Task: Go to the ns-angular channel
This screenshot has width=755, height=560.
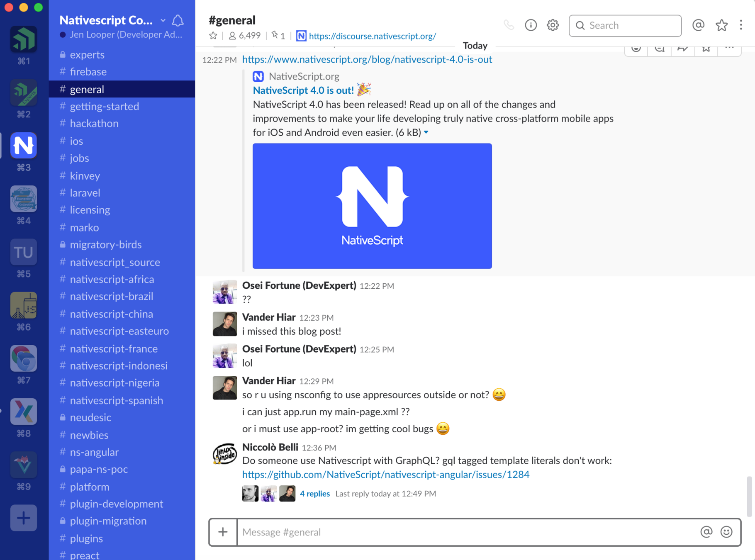Action: 122,452
